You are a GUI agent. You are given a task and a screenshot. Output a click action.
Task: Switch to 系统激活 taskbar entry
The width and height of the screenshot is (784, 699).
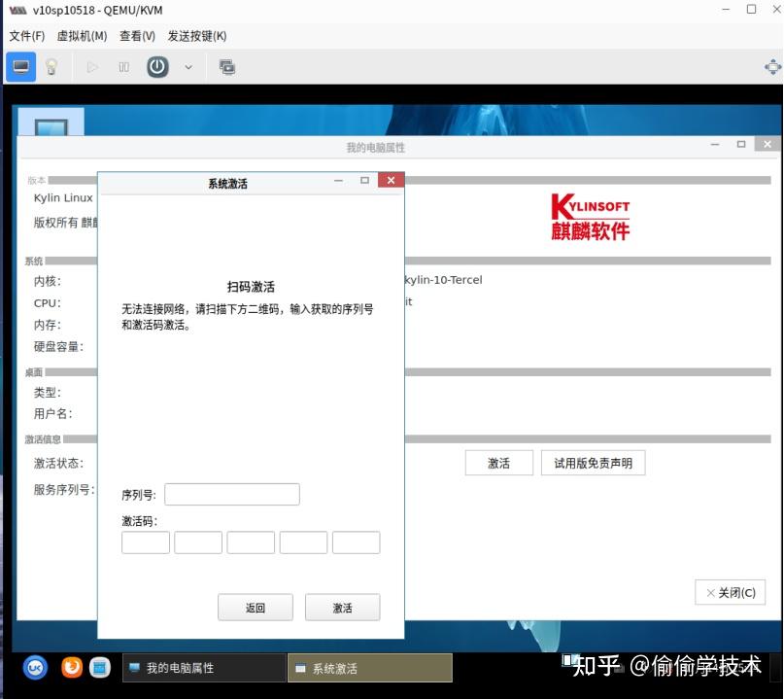370,668
